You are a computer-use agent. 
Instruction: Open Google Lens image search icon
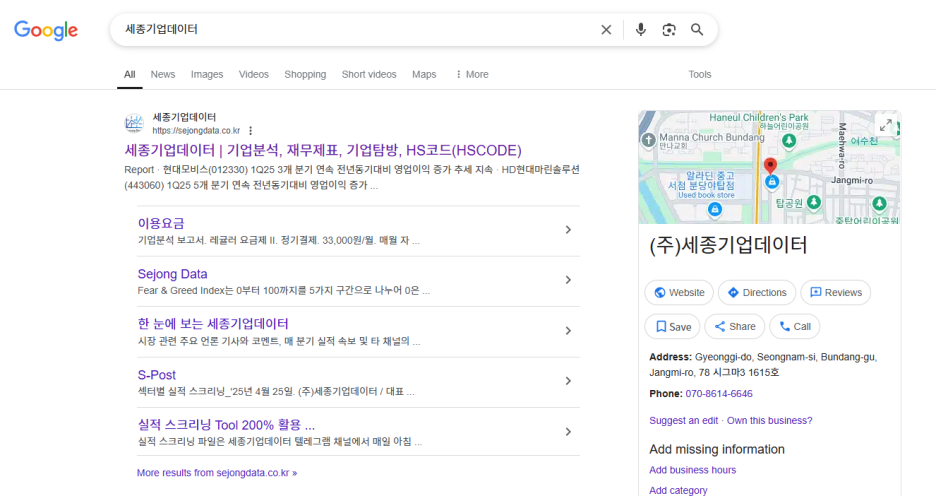(x=669, y=30)
